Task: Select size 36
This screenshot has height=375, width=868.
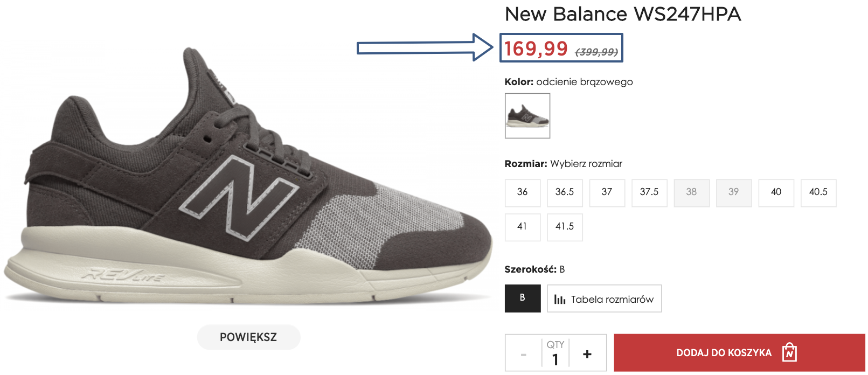Action: pyautogui.click(x=522, y=192)
